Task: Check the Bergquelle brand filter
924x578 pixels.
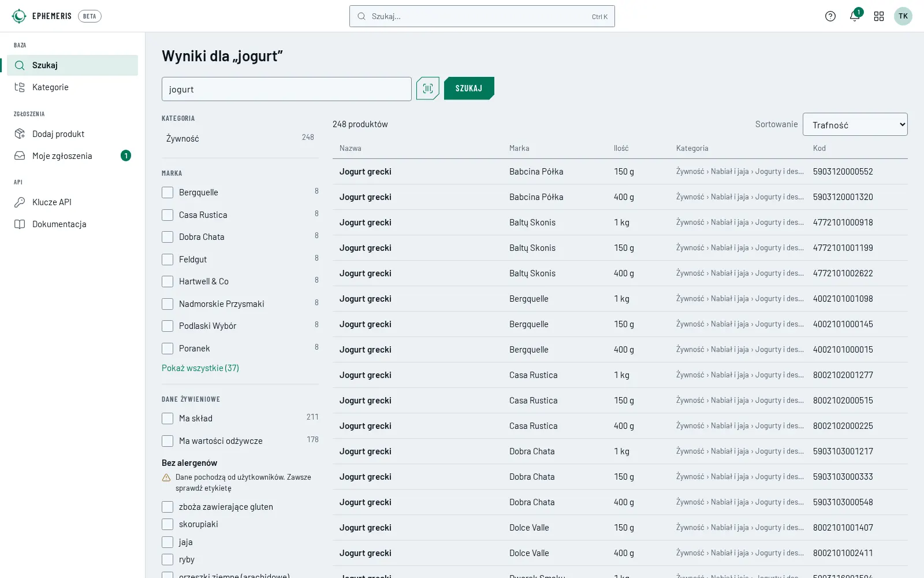Action: click(x=167, y=192)
